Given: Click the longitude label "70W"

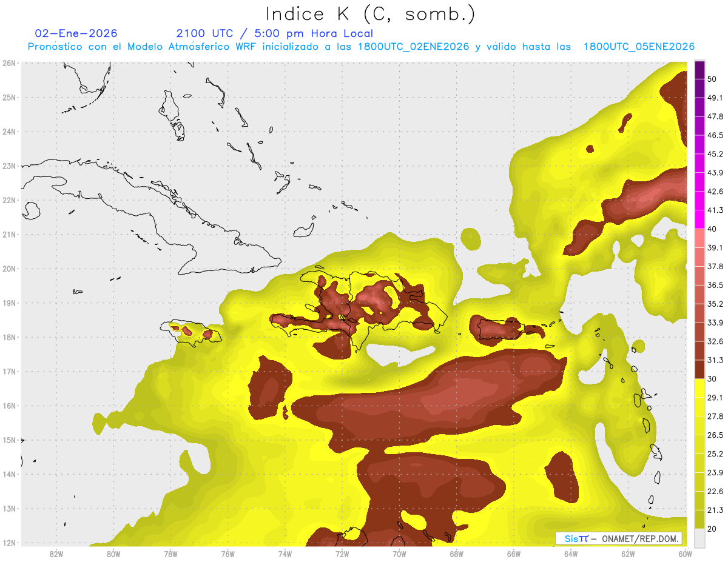Looking at the screenshot, I should click(399, 554).
